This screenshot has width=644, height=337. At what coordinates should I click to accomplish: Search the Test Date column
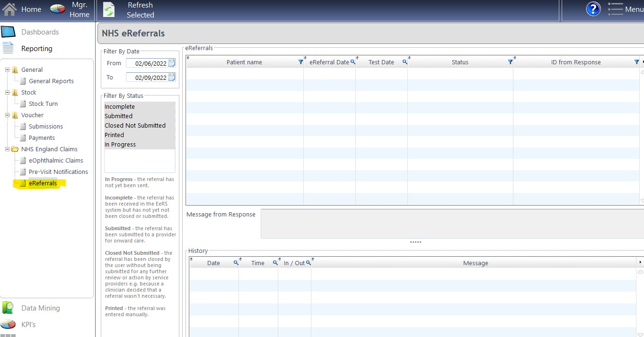[x=405, y=62]
